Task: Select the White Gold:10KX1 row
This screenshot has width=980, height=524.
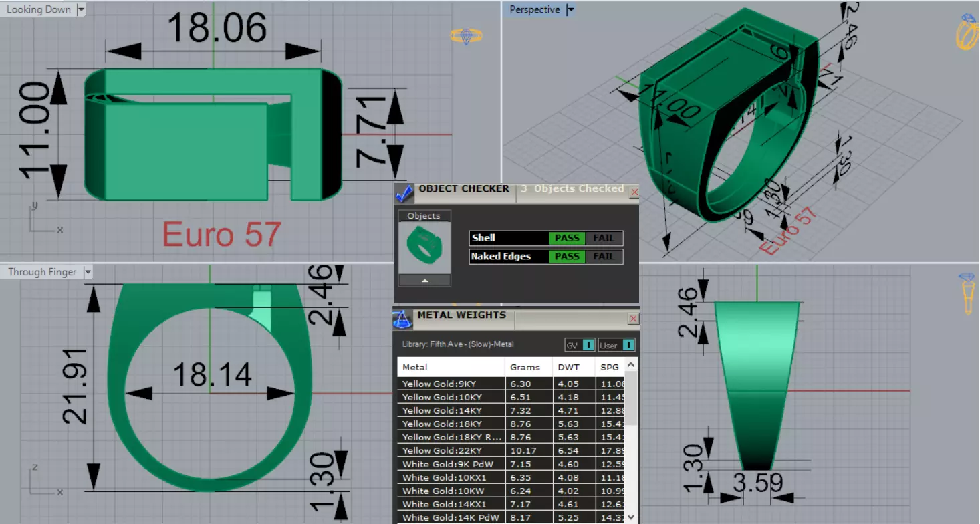Action: [x=511, y=477]
